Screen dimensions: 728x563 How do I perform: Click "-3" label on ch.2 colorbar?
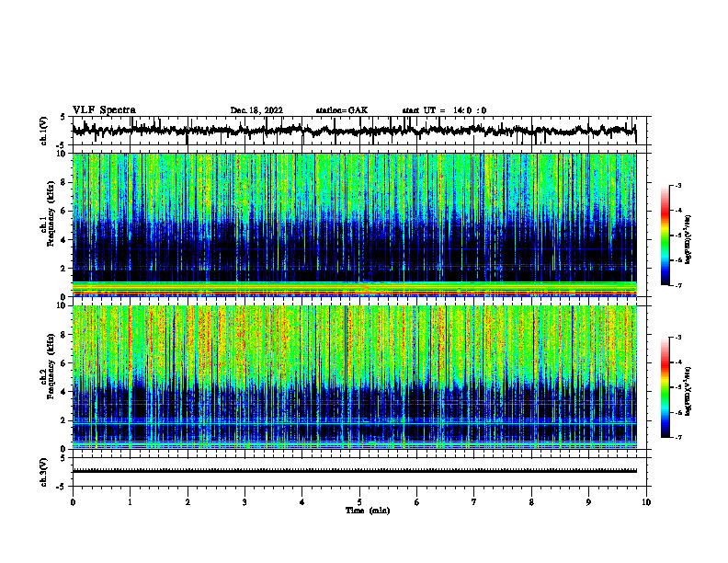point(678,338)
